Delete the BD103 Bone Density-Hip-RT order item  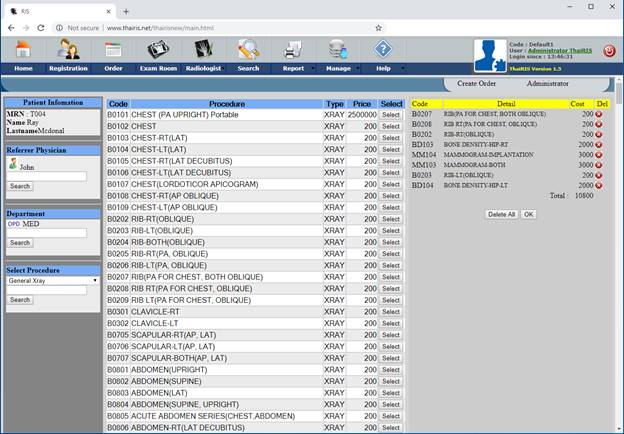(599, 145)
